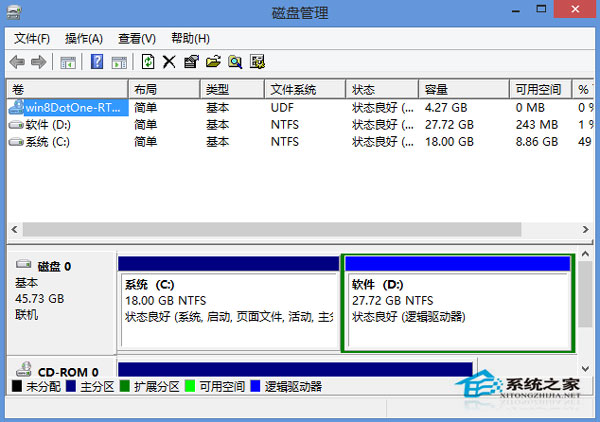Maximize the 磁盘管理 window

541,9
